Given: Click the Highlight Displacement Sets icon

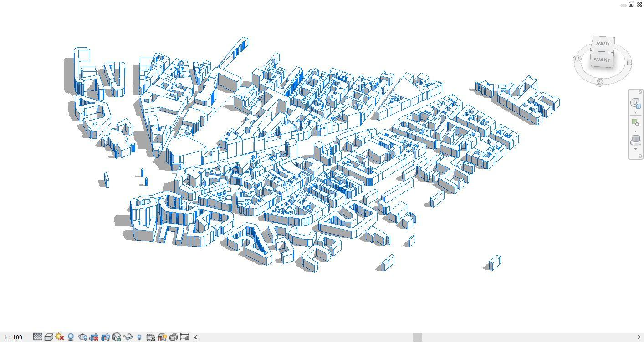Looking at the screenshot, I should [x=174, y=337].
